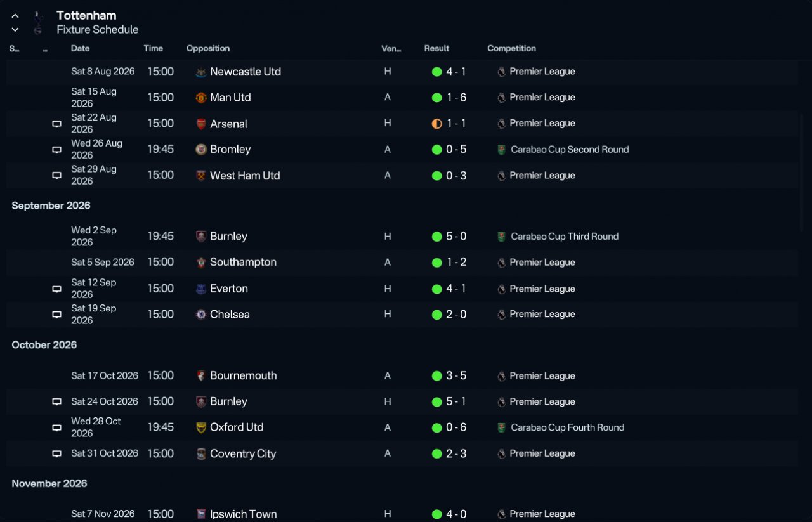The image size is (812, 522).
Task: Sort by the Competition column header
Action: (511, 48)
